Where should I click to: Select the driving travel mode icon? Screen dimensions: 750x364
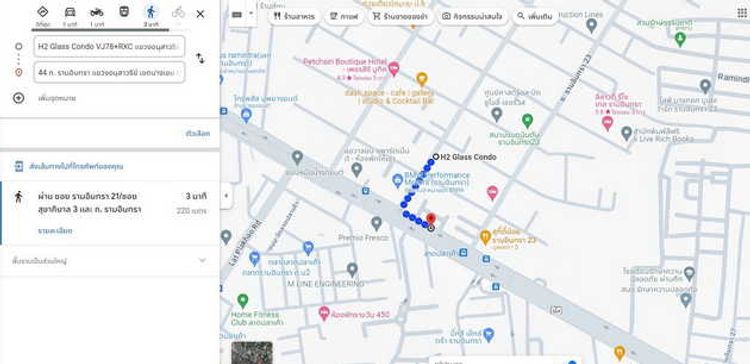(x=70, y=12)
